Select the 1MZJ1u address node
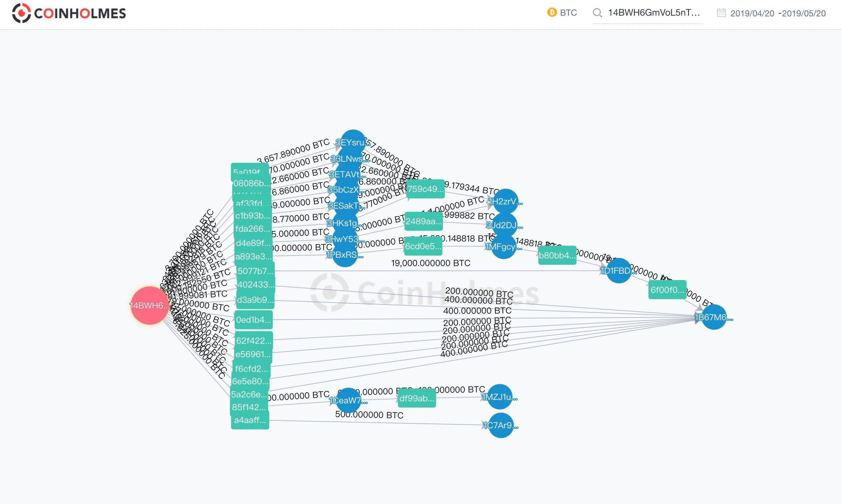Screen dimensions: 842x504 (500, 397)
